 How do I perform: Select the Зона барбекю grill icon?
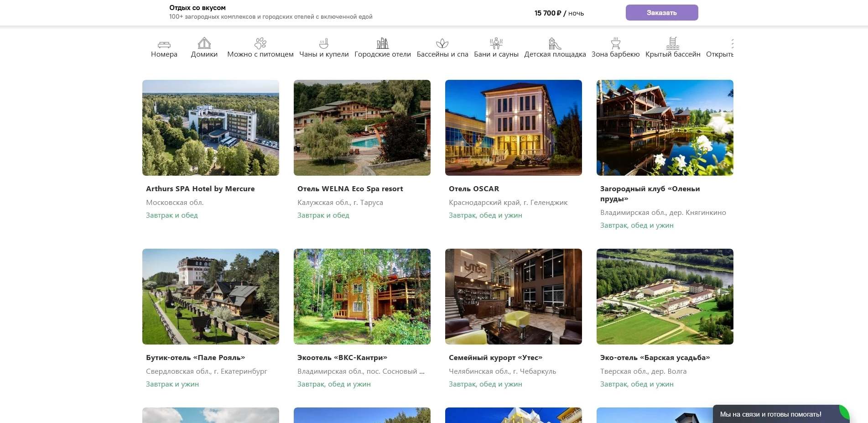tap(616, 43)
